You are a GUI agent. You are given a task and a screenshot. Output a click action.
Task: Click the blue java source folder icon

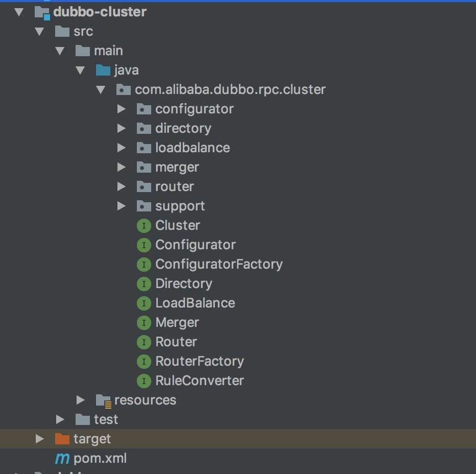pos(103,70)
